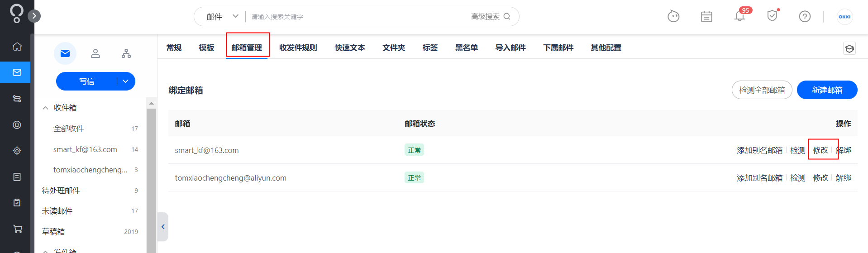This screenshot has width=868, height=253.
Task: Collapse the folder panel with the side handle
Action: tap(163, 227)
